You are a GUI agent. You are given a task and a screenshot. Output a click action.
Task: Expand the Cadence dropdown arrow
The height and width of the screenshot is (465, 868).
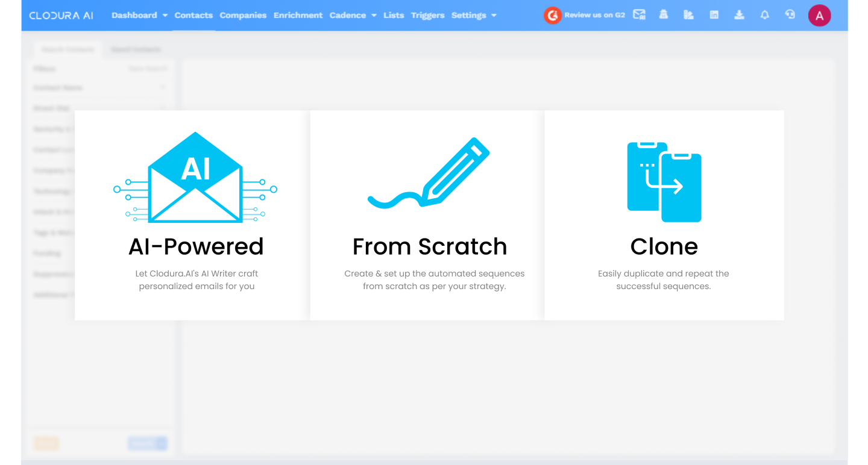click(374, 16)
